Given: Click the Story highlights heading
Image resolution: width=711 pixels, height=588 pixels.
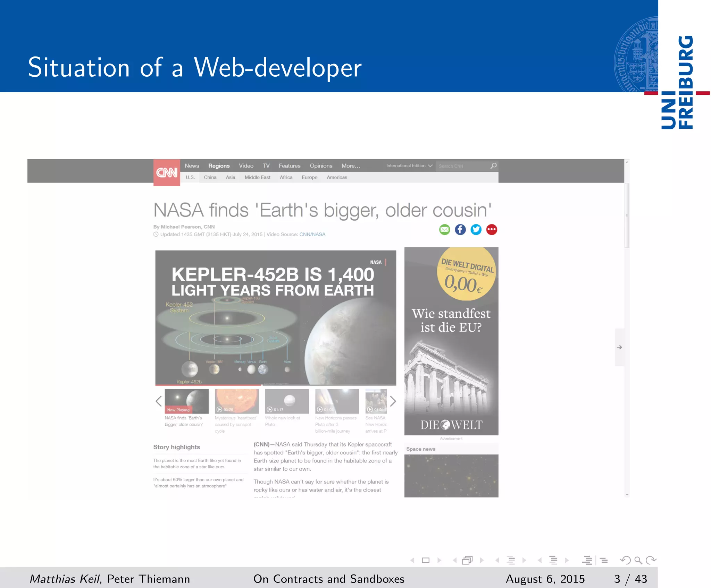Looking at the screenshot, I should [177, 447].
